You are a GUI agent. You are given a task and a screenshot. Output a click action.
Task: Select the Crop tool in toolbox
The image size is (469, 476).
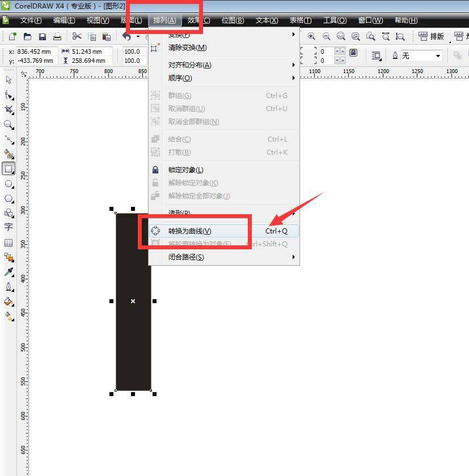[x=9, y=109]
